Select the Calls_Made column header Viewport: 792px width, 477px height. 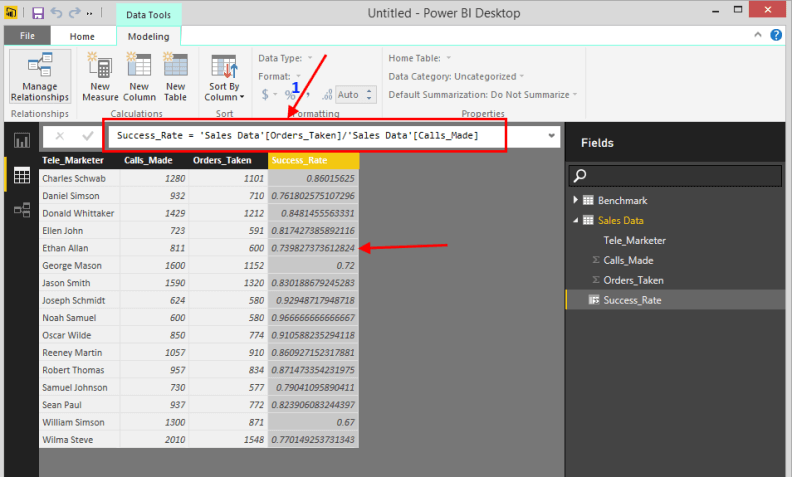point(148,160)
